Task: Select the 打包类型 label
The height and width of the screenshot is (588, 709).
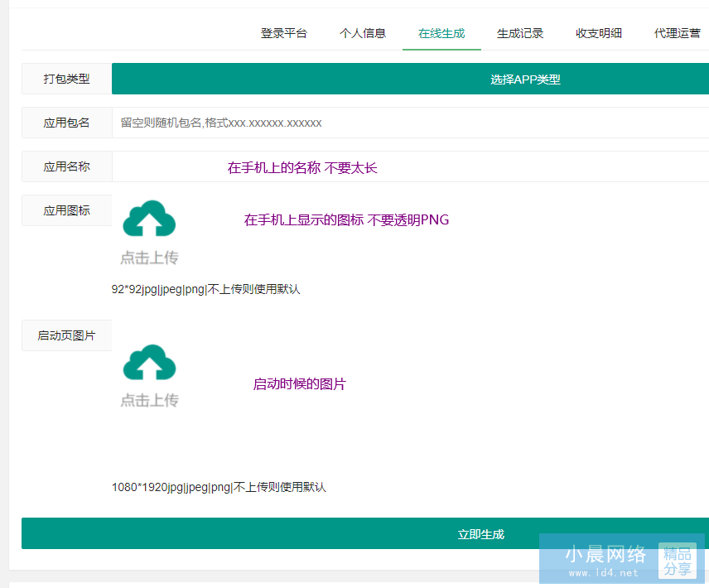Action: [67, 80]
